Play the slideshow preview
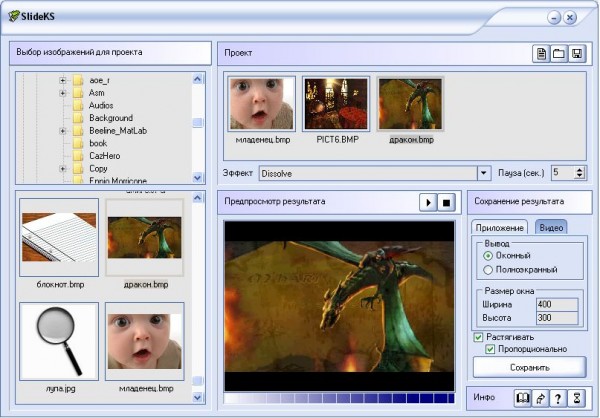Image resolution: width=600 pixels, height=418 pixels. [428, 202]
